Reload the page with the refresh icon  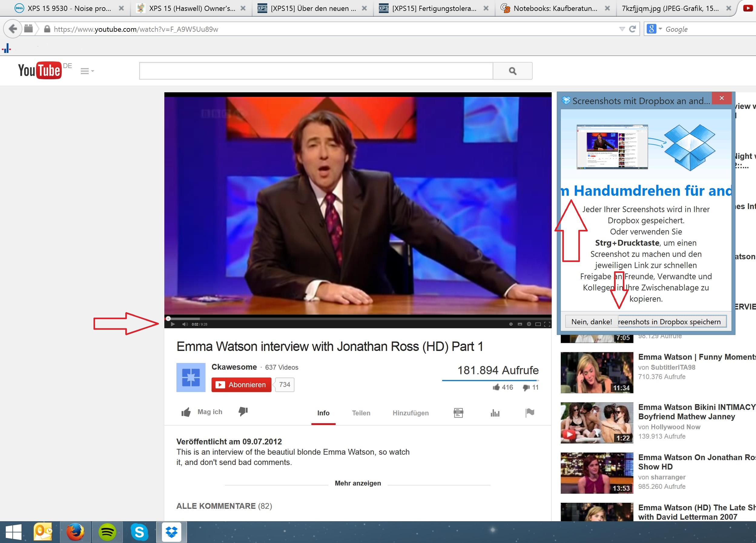[x=632, y=29]
